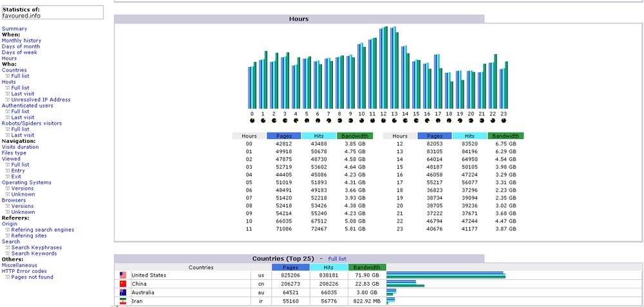Open Search Keyphrases list
Viewport: 644px width, 307px height.
(x=37, y=248)
